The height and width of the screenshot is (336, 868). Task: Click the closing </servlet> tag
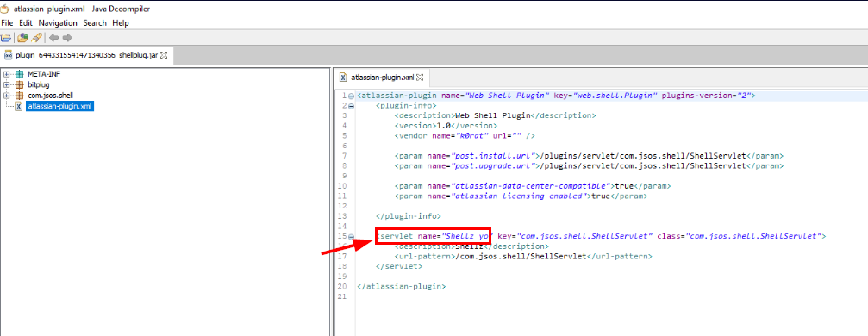[x=398, y=267]
